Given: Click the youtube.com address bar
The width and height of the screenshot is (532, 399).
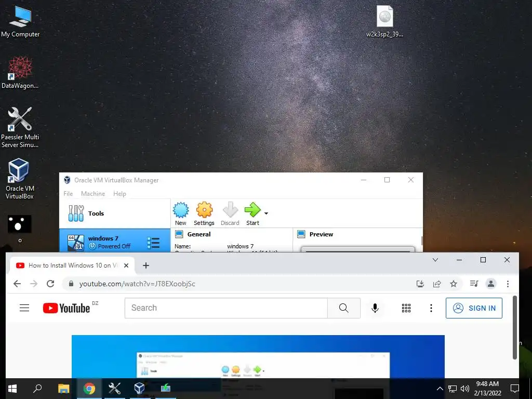Looking at the screenshot, I should click(137, 284).
